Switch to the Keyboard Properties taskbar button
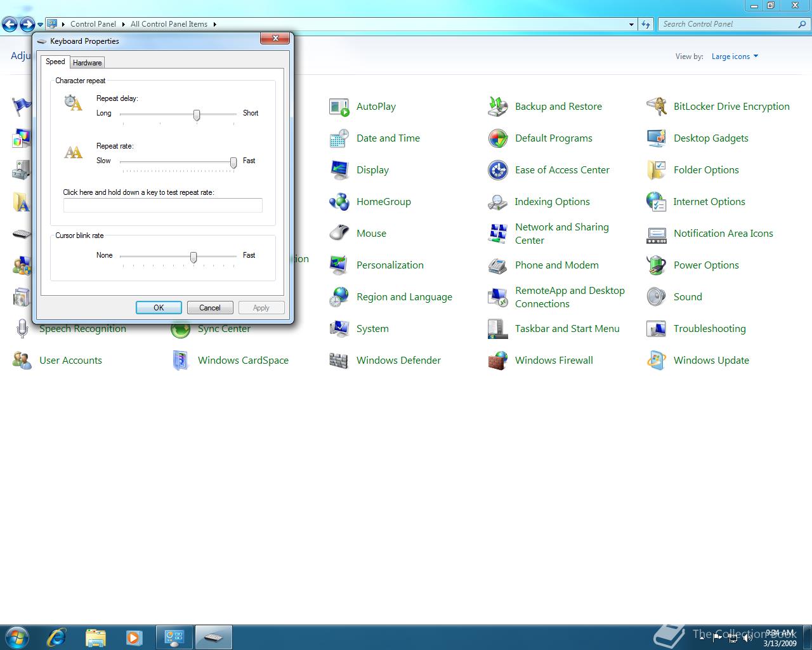The height and width of the screenshot is (650, 812). (213, 637)
